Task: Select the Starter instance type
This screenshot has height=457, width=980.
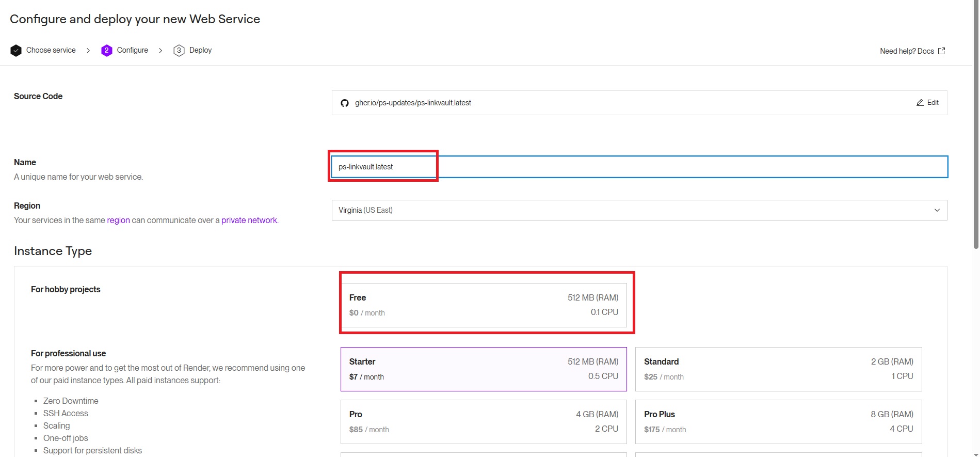Action: click(484, 369)
